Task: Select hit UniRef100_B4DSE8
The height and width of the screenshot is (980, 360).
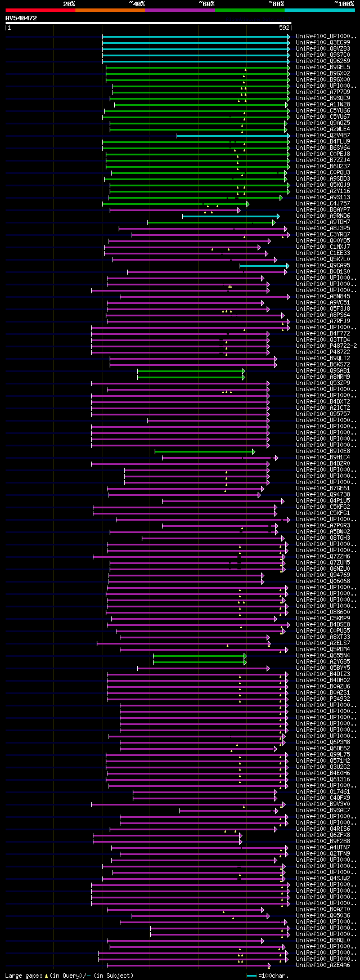Action: 323,624
